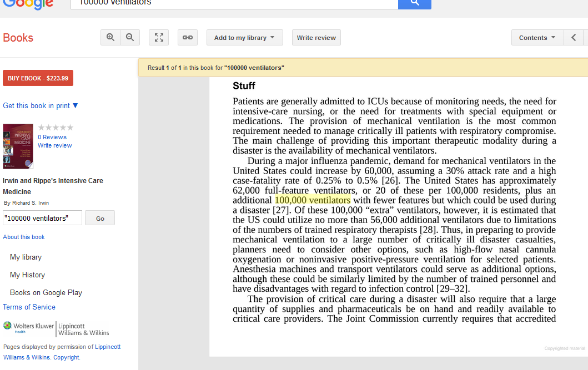The height and width of the screenshot is (370, 588).
Task: Click the blue Google search button
Action: (x=414, y=4)
